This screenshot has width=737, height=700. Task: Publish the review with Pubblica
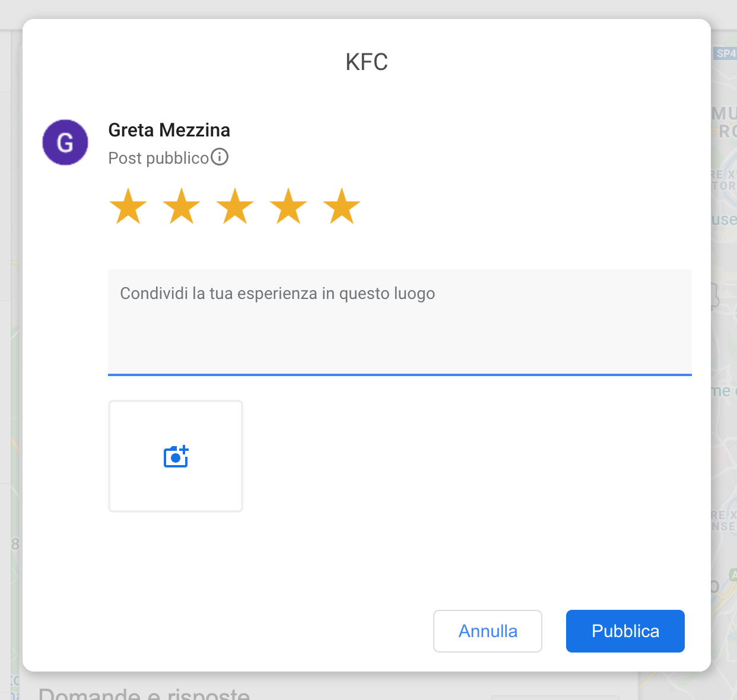[x=625, y=631]
